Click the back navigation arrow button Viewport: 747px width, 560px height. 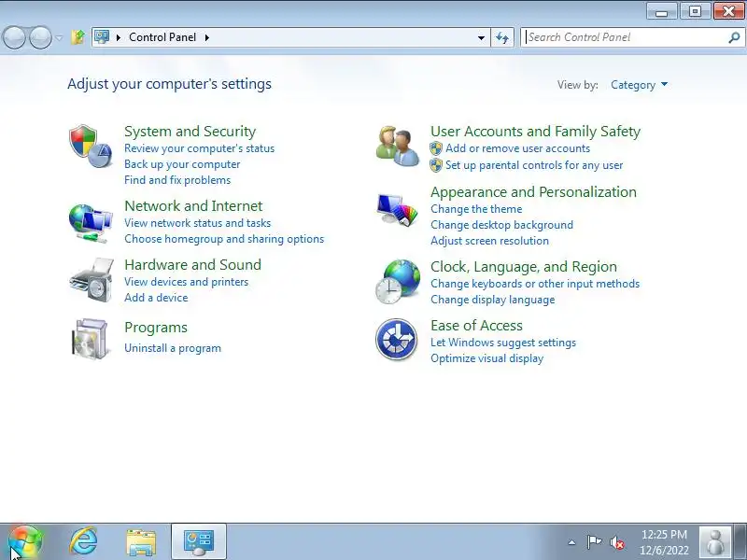14,37
